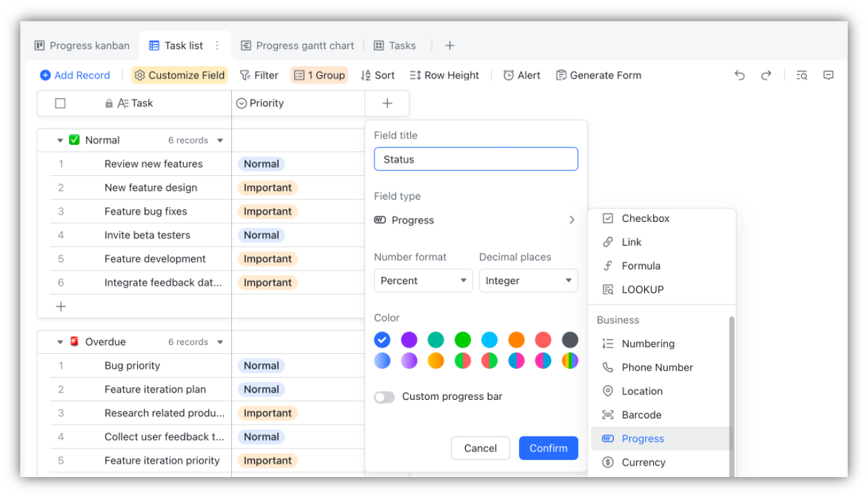This screenshot has width=868, height=498.
Task: Check the select-all records checkbox
Action: pyautogui.click(x=60, y=104)
